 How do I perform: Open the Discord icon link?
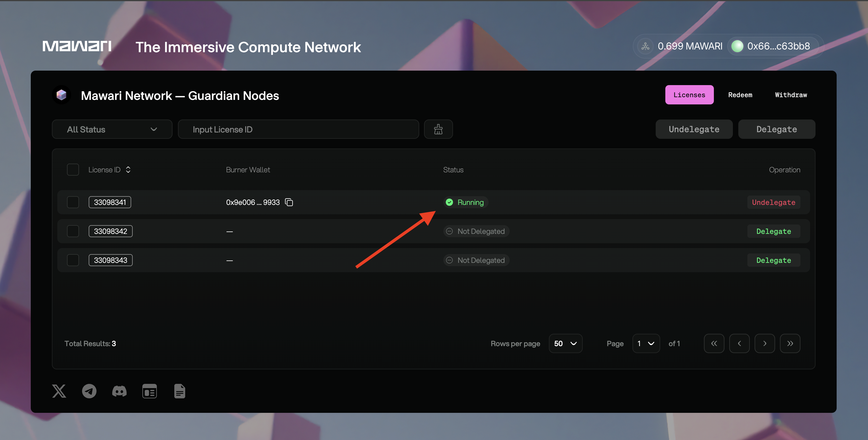tap(119, 391)
